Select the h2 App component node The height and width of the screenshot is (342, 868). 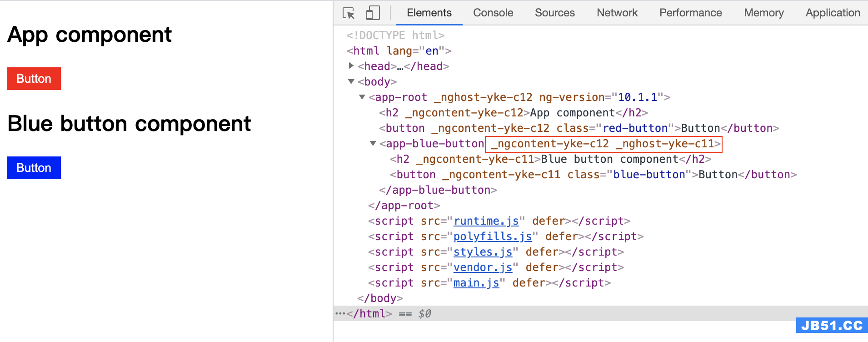click(x=514, y=113)
